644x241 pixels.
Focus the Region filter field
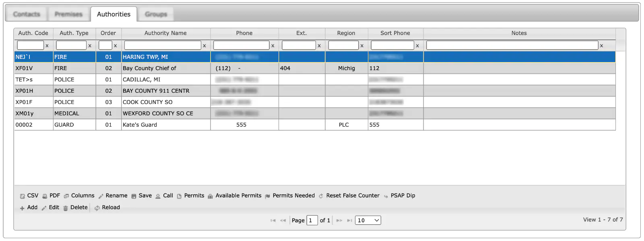pos(343,45)
